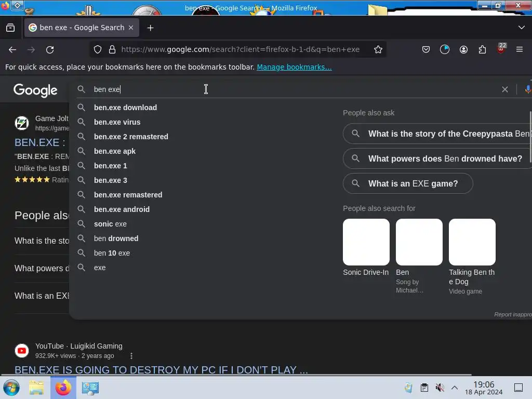Open the BEN.EXE Game Jolt result title
Image resolution: width=532 pixels, height=399 pixels.
coord(40,142)
